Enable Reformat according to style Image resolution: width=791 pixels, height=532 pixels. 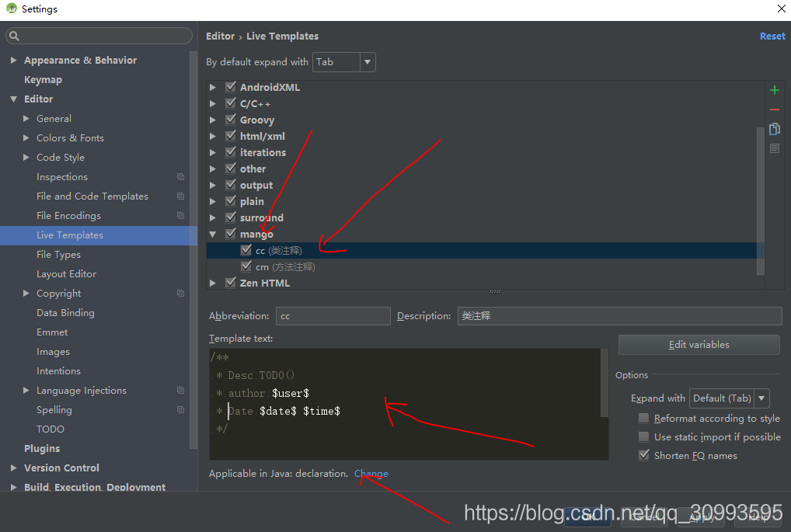coord(643,418)
